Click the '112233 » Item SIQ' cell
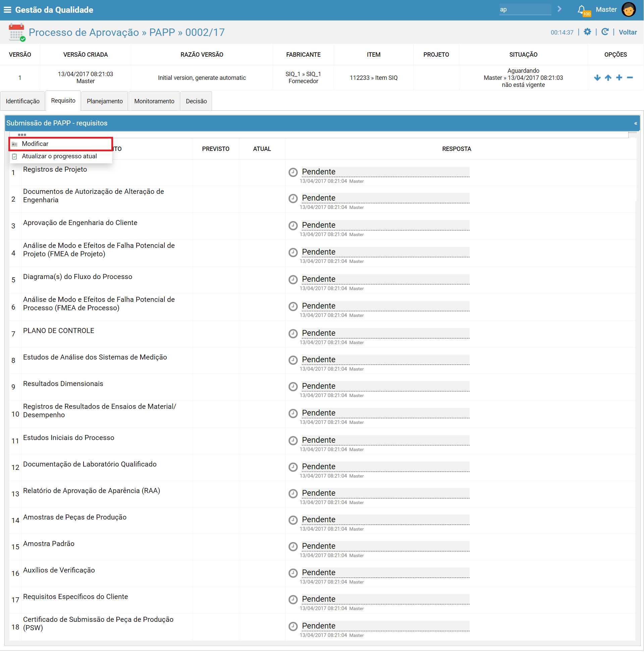Screen dimensions: 644x653 [374, 78]
